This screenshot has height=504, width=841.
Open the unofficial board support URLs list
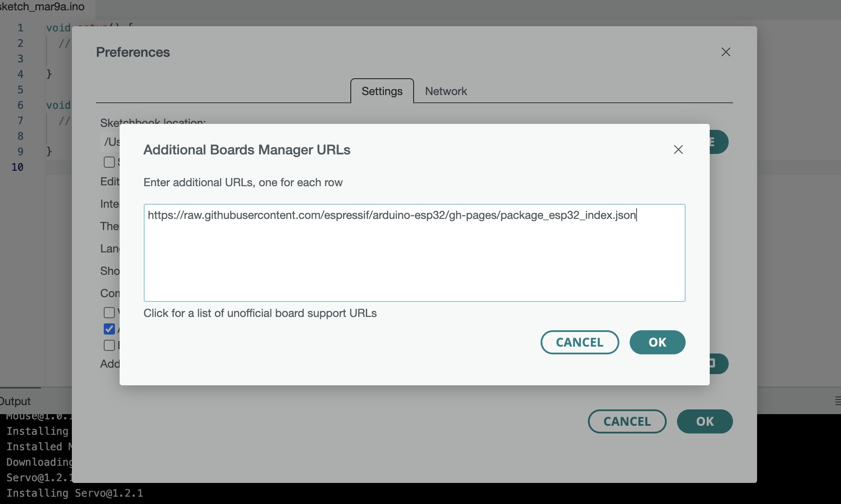click(260, 313)
